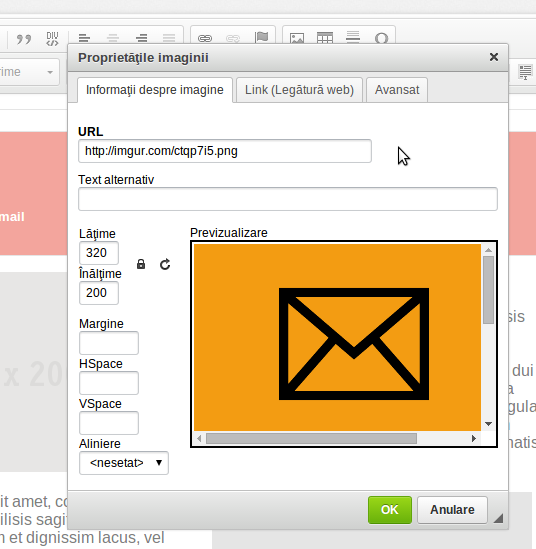Insert a link using the chain icon
The width and height of the screenshot is (536, 549).
click(x=205, y=38)
